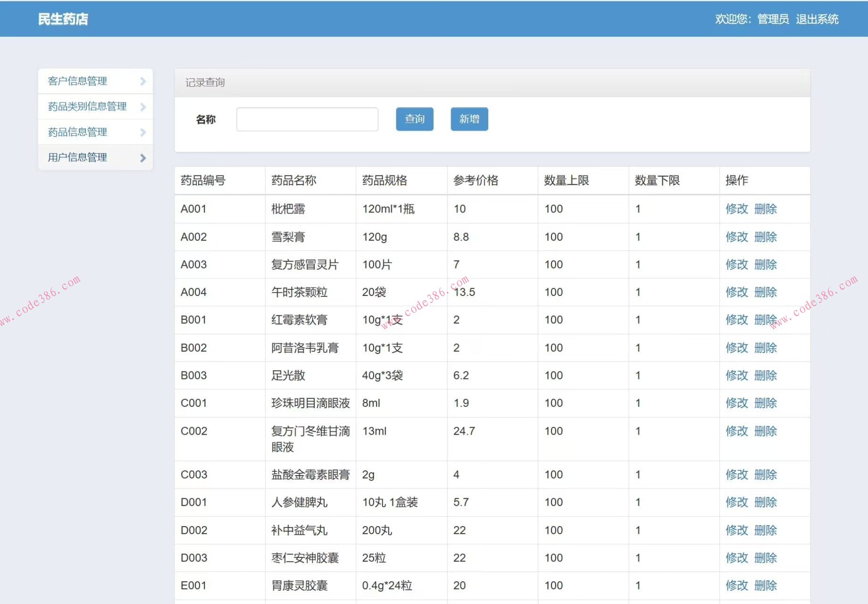868x604 pixels.
Task: Click 修改 for drug A001 枇杷露
Action: point(736,209)
